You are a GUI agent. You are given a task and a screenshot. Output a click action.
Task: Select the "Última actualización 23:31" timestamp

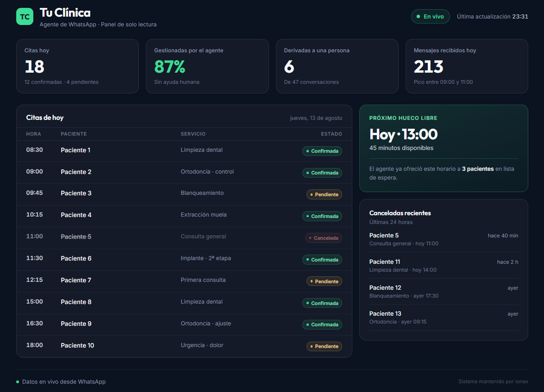pyautogui.click(x=492, y=17)
